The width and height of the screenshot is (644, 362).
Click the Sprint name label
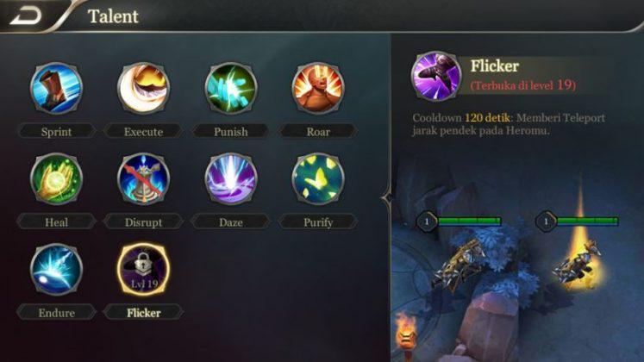[56, 132]
